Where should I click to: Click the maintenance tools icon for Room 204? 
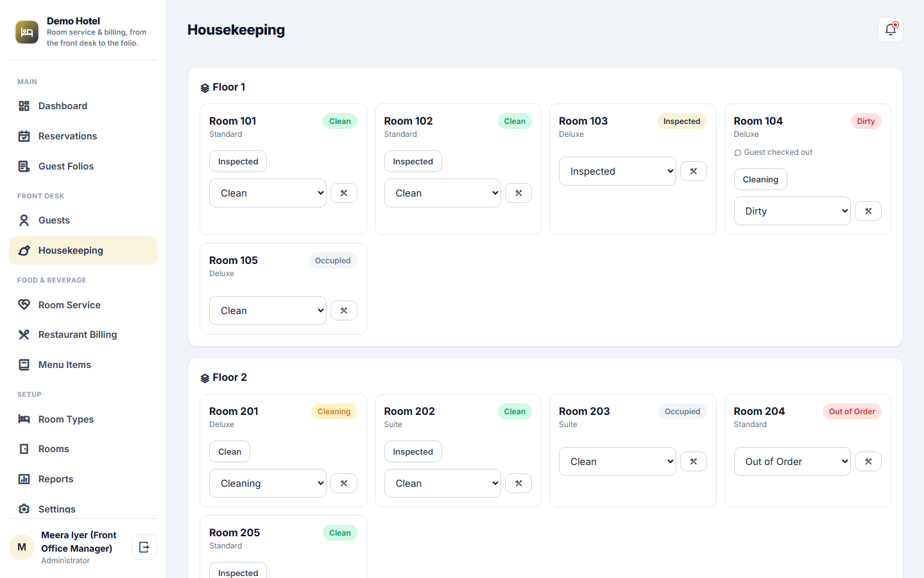pyautogui.click(x=868, y=462)
